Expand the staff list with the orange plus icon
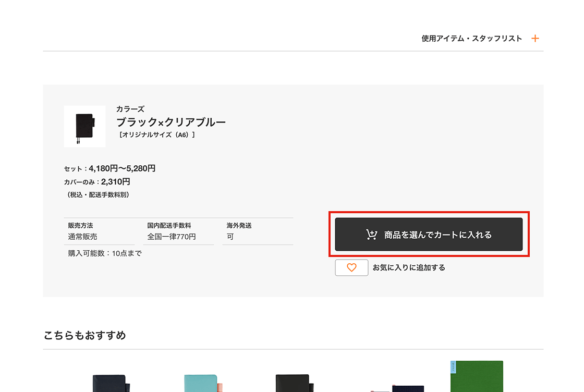The height and width of the screenshot is (392, 584). (535, 39)
